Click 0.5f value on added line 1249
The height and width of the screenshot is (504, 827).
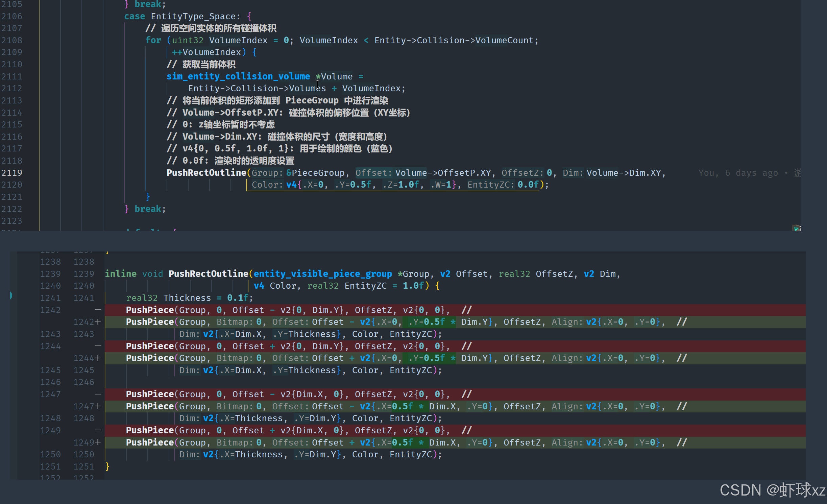click(x=403, y=442)
